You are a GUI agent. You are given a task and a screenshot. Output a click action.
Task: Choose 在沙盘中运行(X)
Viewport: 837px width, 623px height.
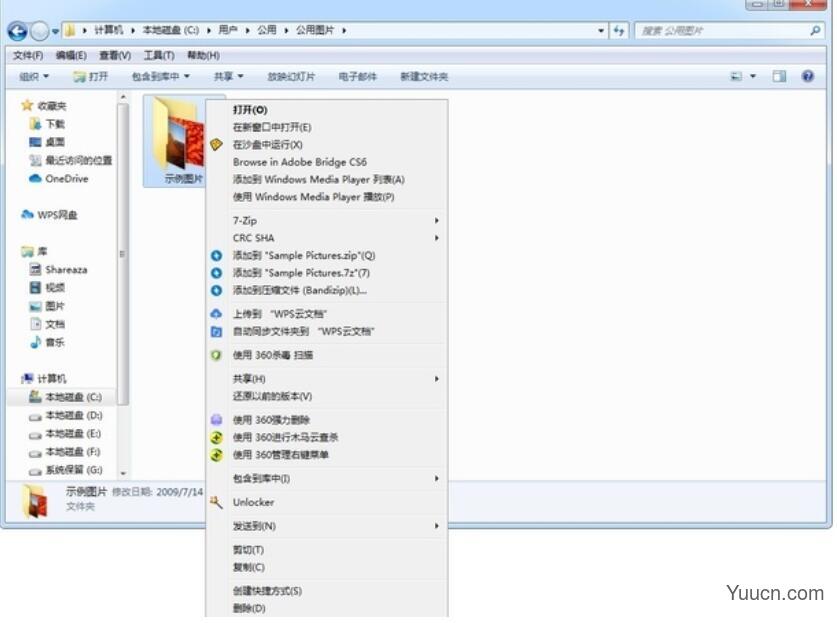click(327, 145)
